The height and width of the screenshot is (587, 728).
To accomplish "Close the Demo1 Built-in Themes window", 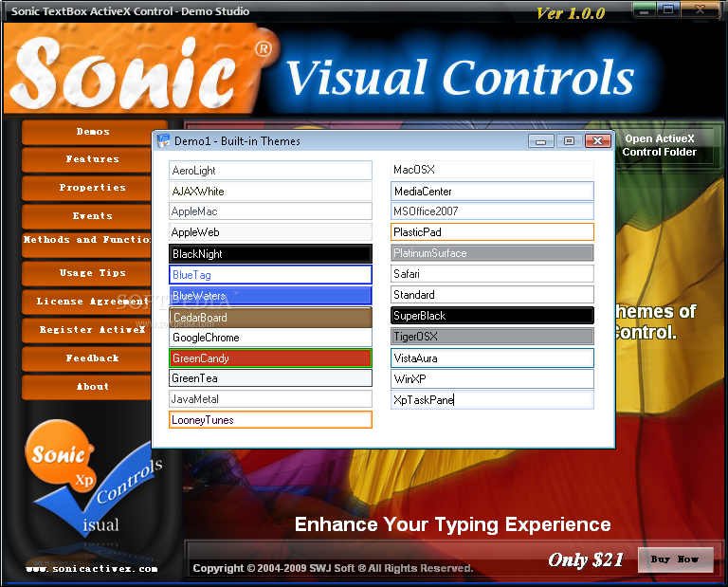I will [597, 140].
